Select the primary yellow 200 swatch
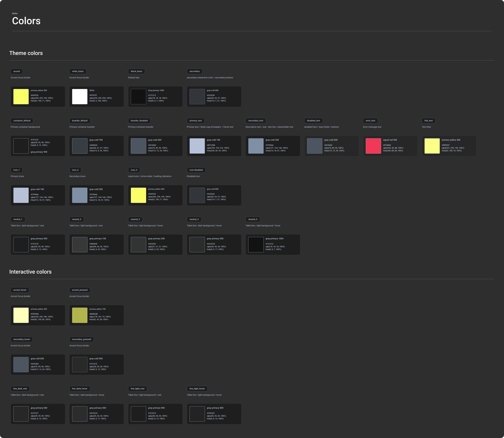This screenshot has width=504, height=438. (21, 315)
